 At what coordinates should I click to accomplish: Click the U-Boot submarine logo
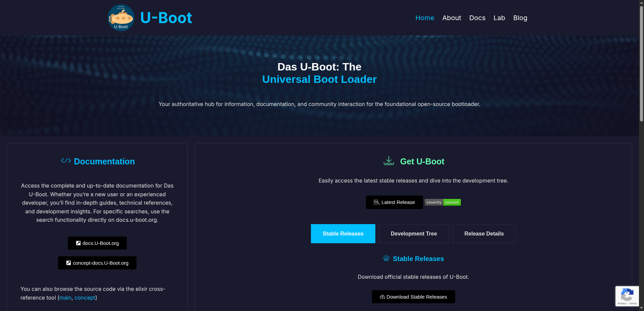tap(121, 18)
